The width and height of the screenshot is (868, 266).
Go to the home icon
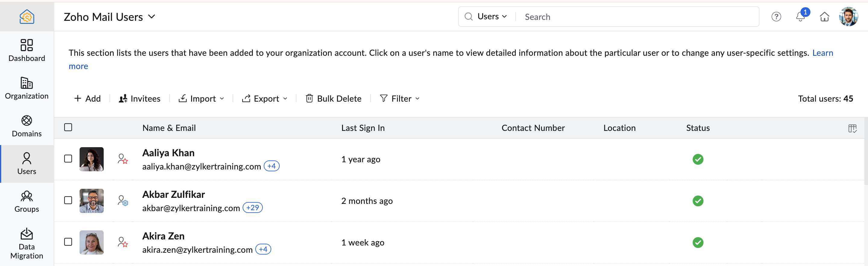pyautogui.click(x=824, y=17)
